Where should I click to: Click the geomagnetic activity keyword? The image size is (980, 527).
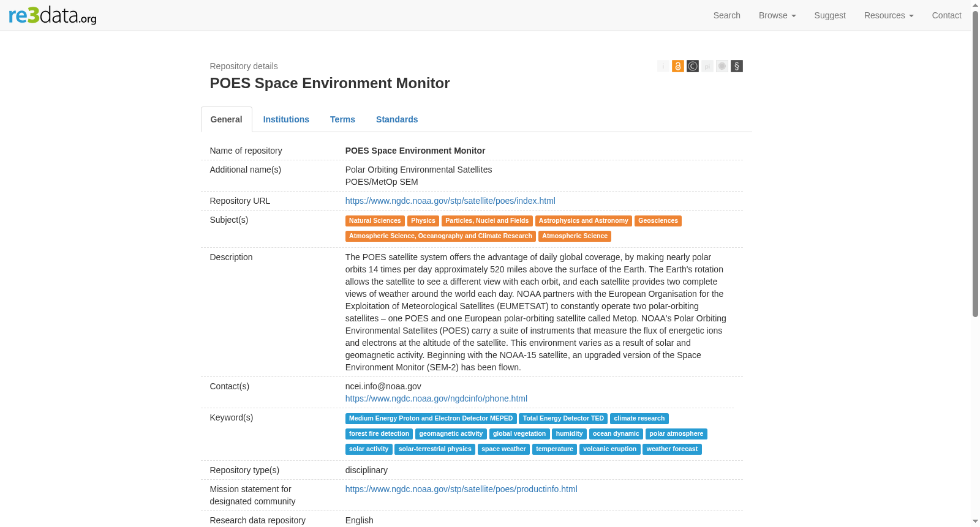pos(451,434)
